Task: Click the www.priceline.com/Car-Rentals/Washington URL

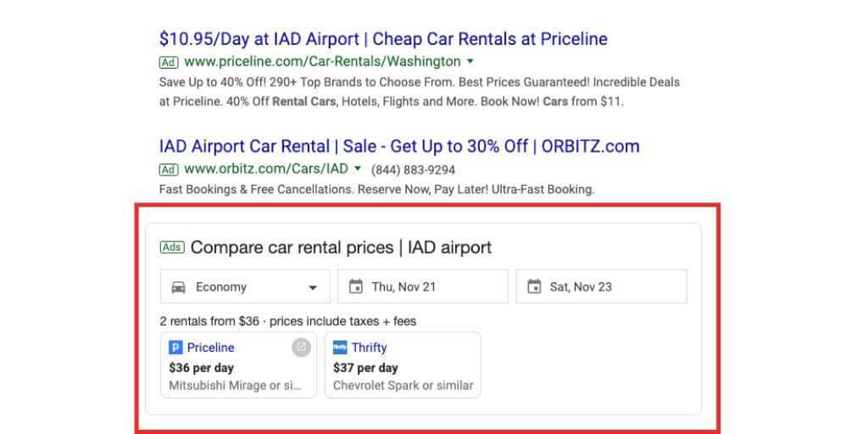Action: [x=322, y=61]
